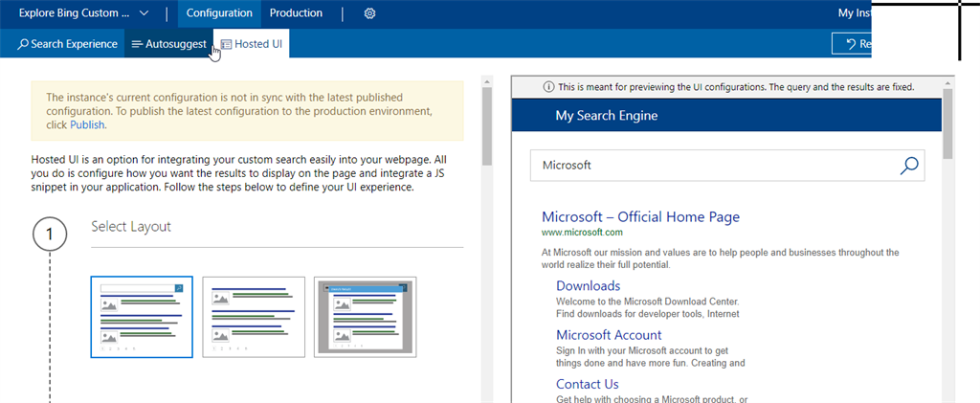Open the Contact Us deep link
980x403 pixels.
(587, 384)
